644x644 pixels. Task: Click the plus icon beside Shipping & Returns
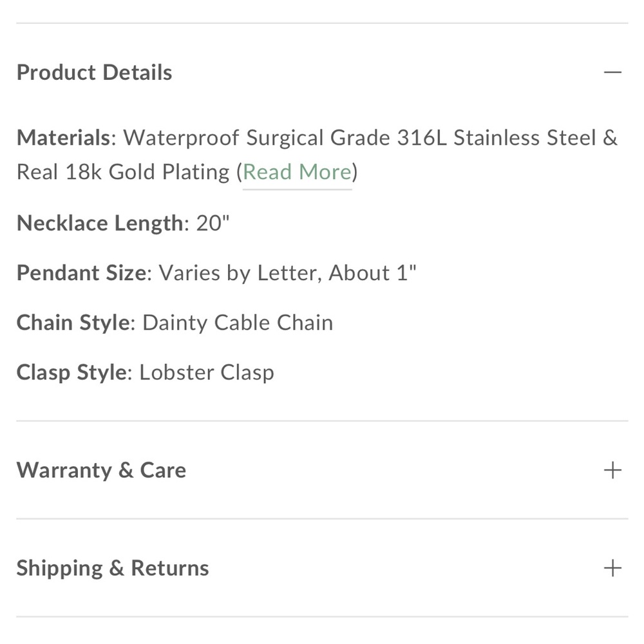click(x=612, y=568)
